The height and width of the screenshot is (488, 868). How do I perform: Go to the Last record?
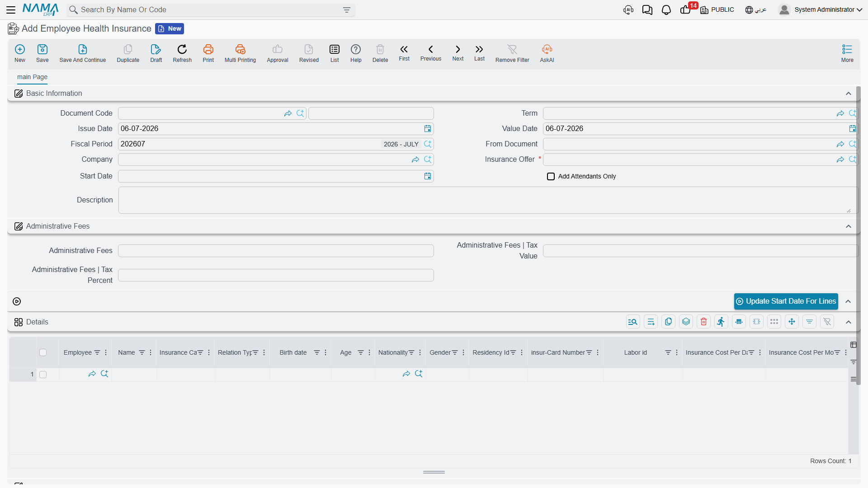[x=479, y=49]
